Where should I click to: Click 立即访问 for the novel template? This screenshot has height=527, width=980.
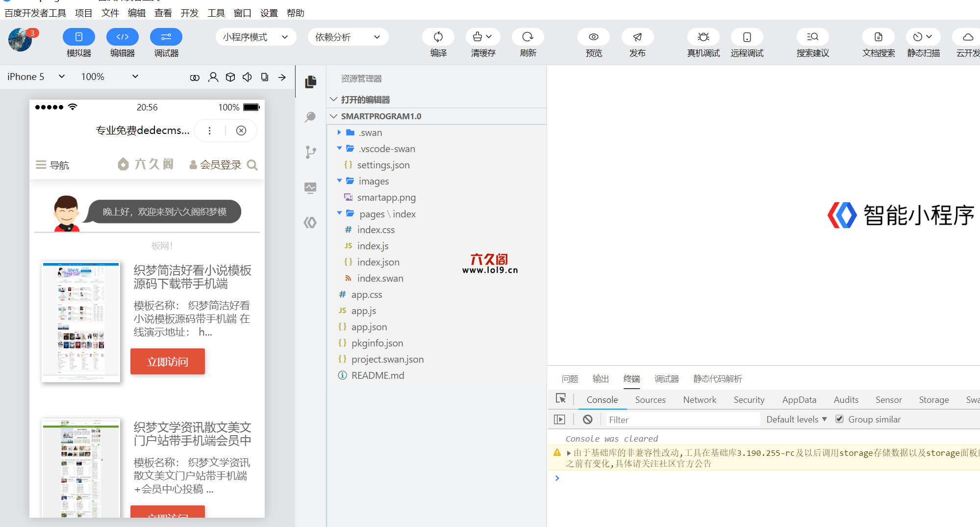click(x=168, y=362)
